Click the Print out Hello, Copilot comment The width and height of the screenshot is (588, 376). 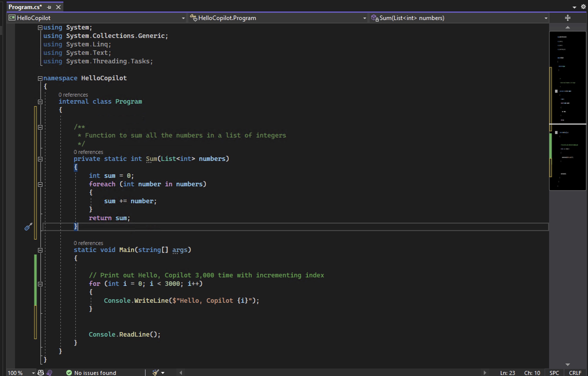[207, 275]
